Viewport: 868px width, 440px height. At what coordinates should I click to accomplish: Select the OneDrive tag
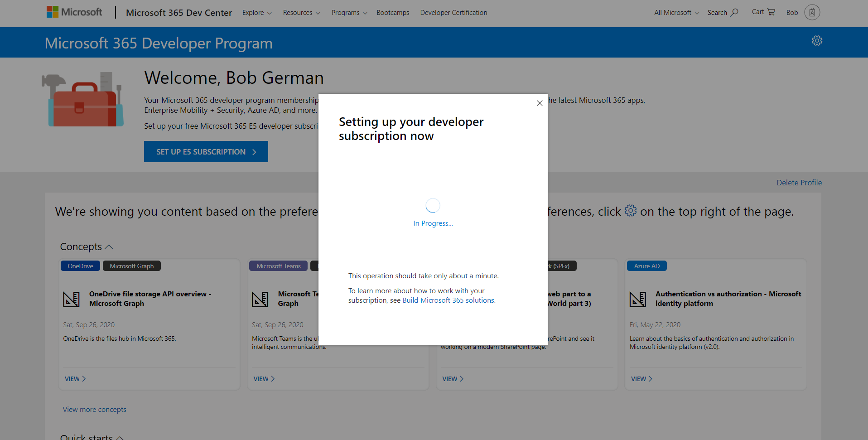coord(80,266)
